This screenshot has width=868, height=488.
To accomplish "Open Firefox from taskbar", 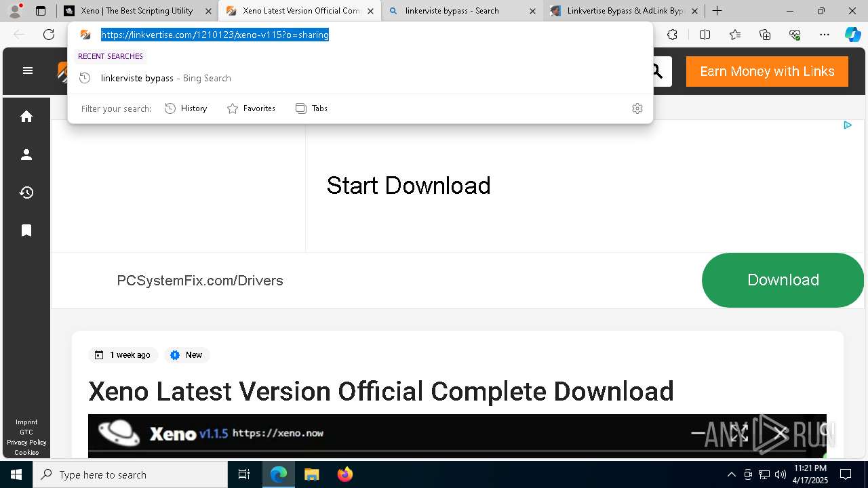I will coord(344,474).
